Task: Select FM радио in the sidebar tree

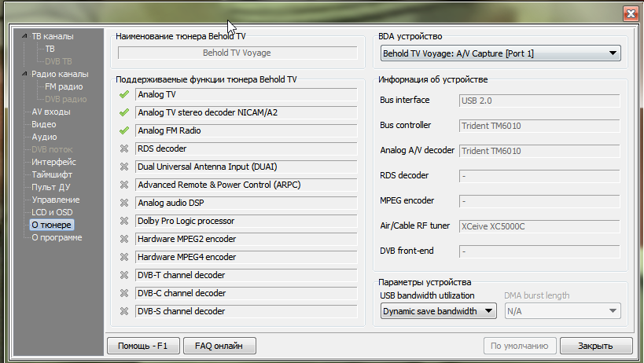Action: coord(64,86)
